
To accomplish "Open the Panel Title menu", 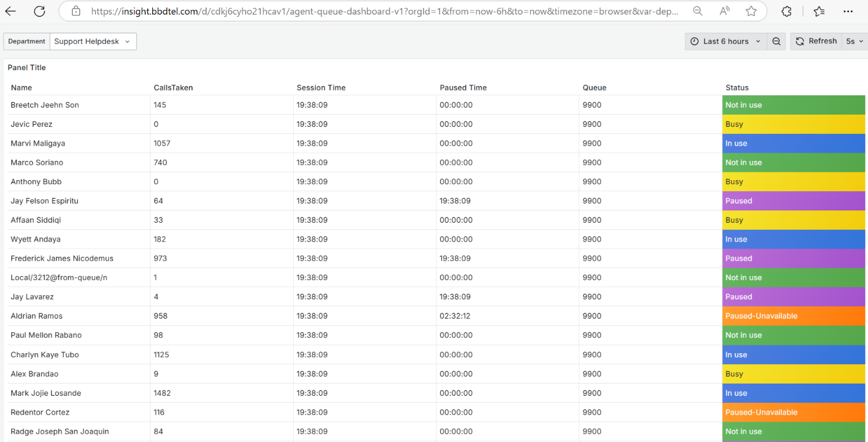I will coord(27,68).
